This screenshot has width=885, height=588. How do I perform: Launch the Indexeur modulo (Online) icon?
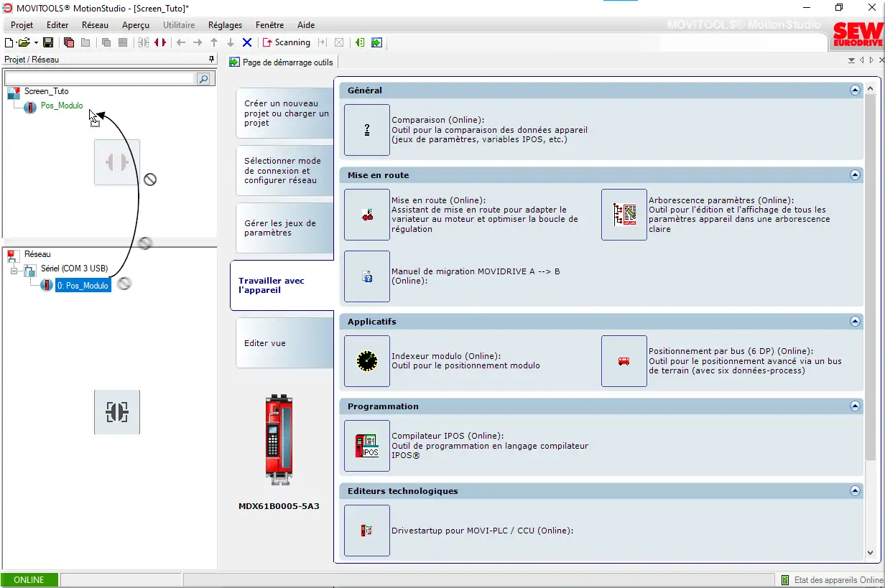click(x=367, y=361)
